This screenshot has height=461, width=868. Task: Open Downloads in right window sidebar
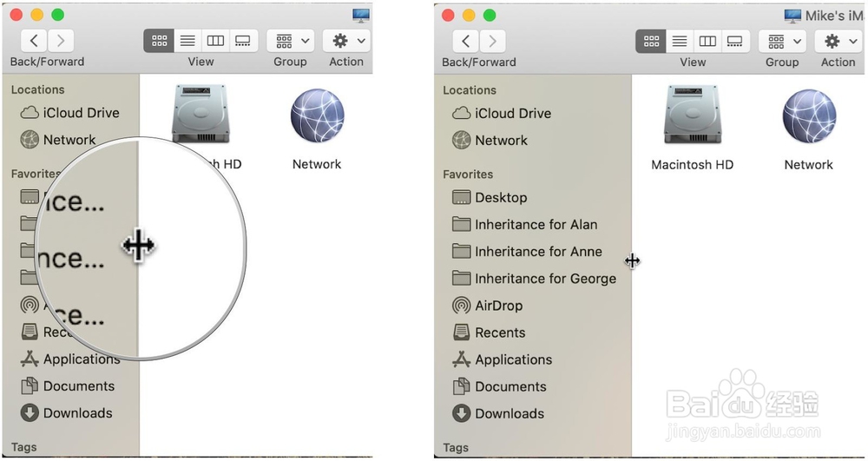[x=498, y=413]
